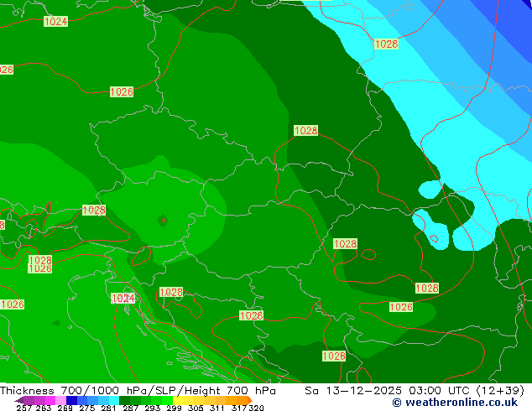Select the brightest lime green legend swatch
The image size is (532, 411).
(167, 400)
